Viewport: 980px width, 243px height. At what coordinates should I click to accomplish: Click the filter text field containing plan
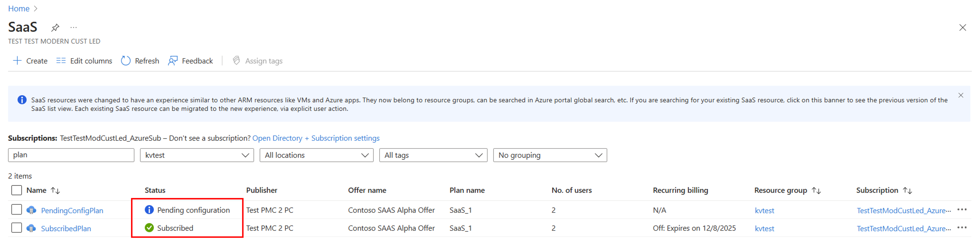click(71, 155)
